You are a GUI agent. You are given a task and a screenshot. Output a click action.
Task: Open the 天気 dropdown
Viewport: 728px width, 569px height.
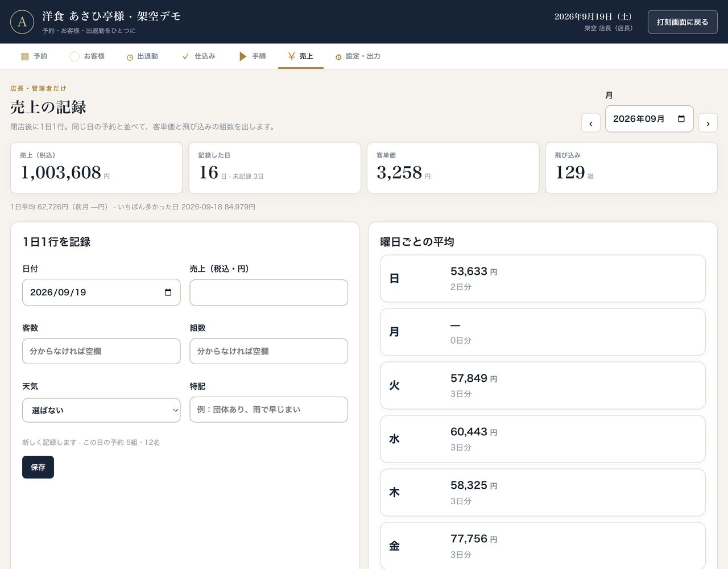101,410
